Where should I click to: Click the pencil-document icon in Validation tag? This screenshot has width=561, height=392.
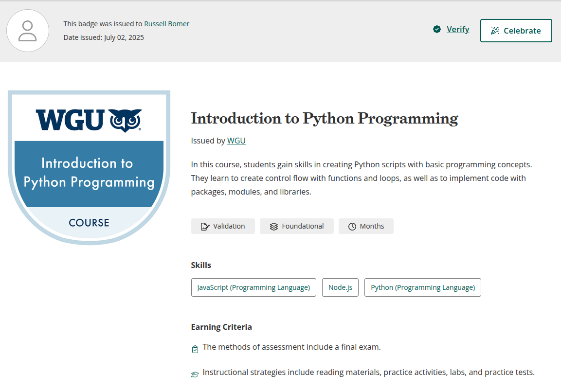(x=205, y=227)
